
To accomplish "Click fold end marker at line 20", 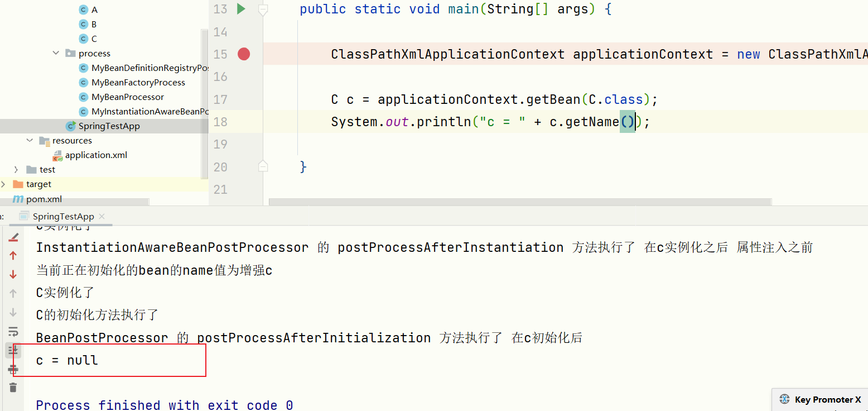I will [x=263, y=166].
